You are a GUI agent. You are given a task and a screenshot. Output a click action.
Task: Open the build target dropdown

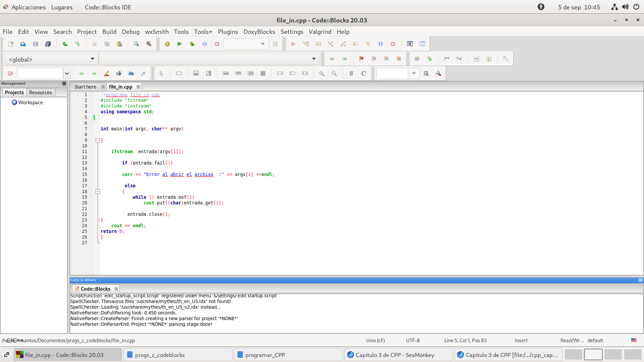tap(246, 44)
